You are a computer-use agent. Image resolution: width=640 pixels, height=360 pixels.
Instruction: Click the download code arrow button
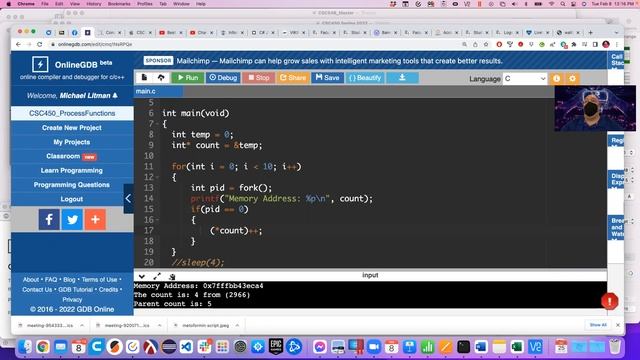[402, 78]
